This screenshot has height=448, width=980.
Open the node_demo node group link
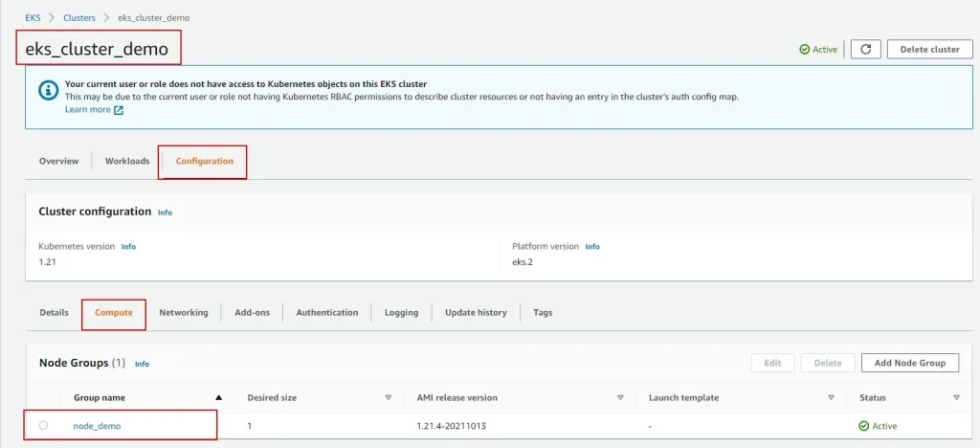97,425
